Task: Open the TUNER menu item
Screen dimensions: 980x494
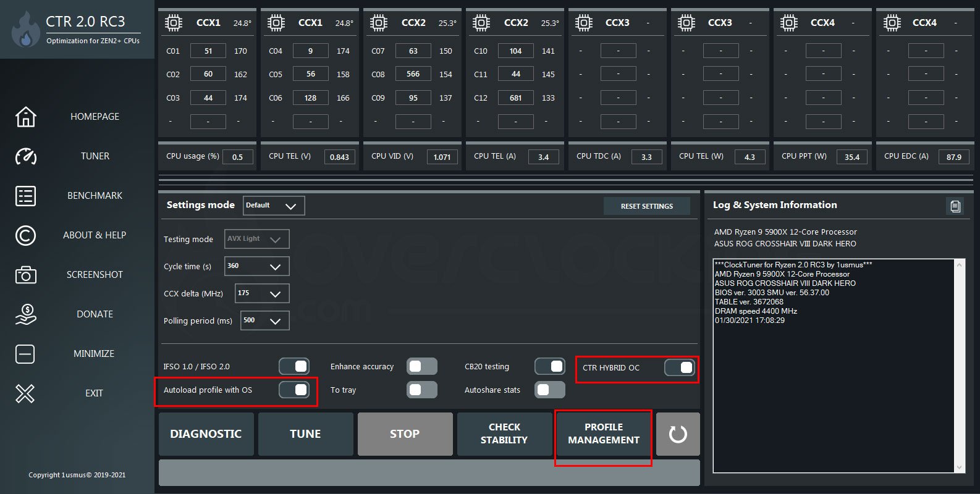Action: (x=95, y=156)
